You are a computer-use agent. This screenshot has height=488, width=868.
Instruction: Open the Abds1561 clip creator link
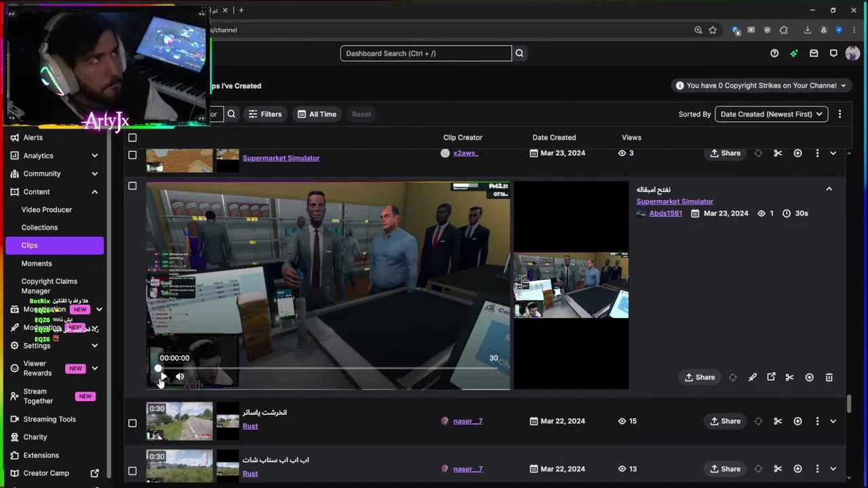665,213
